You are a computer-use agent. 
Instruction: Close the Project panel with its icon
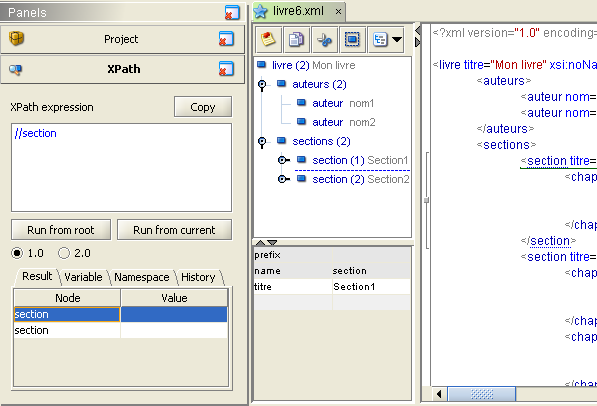tap(226, 39)
